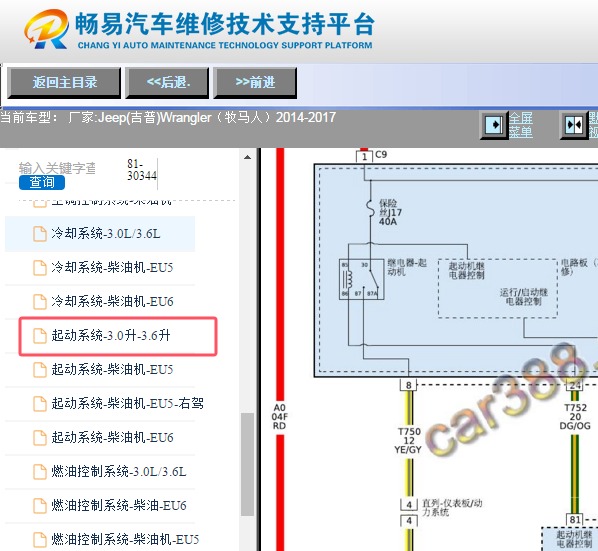This screenshot has height=551, width=598.
Task: Click the T750 12 YE/GY wire label
Action: pos(408,441)
